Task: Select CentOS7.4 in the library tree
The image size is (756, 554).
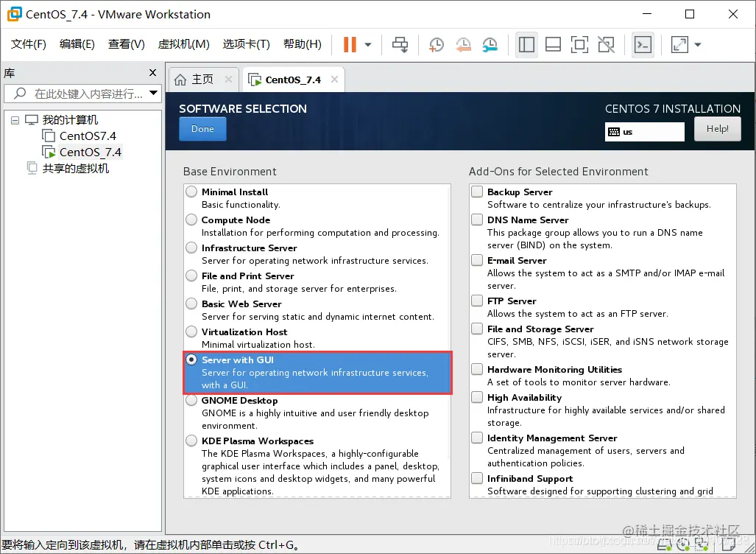Action: [x=88, y=136]
